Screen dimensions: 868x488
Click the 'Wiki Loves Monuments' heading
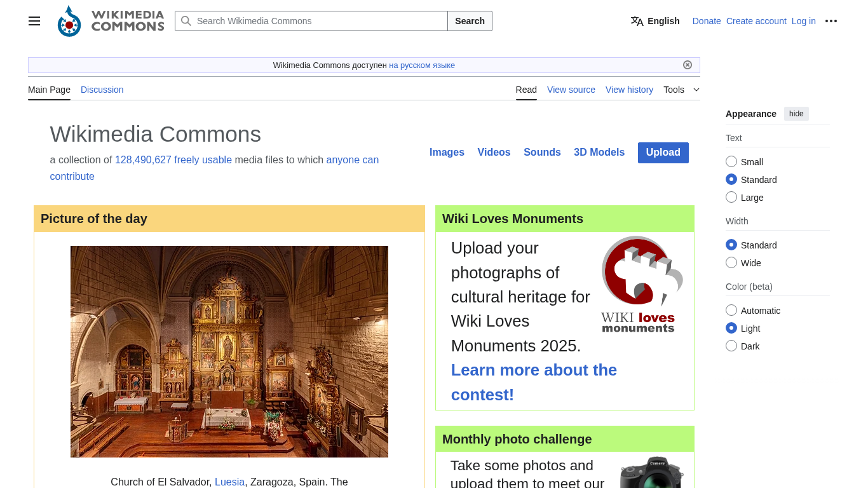(x=513, y=219)
